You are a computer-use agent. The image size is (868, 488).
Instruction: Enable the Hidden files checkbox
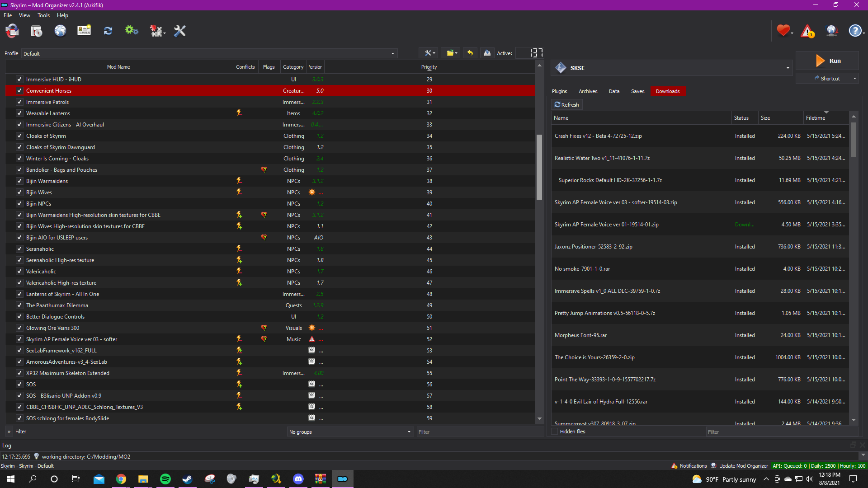(555, 432)
